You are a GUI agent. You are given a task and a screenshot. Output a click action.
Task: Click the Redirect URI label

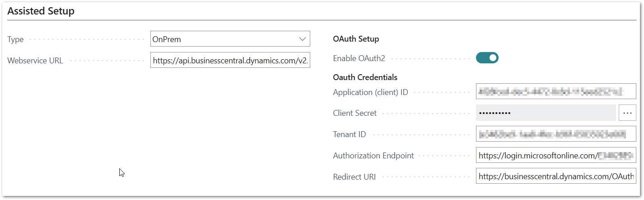pos(354,177)
